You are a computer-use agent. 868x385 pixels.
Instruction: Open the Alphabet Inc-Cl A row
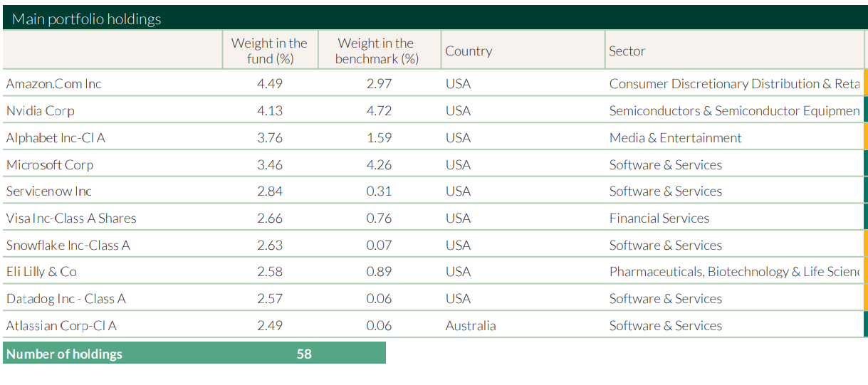coord(56,138)
